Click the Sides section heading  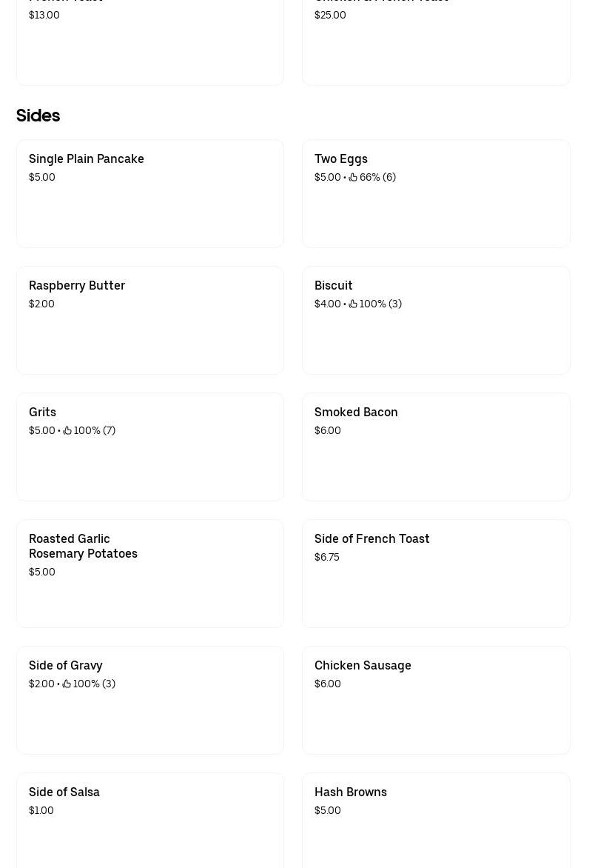tap(38, 116)
